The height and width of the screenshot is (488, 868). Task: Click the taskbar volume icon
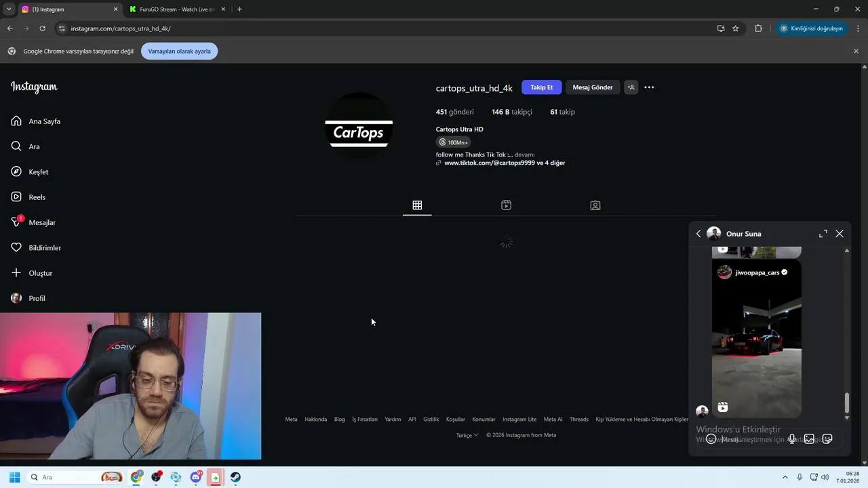(x=825, y=477)
